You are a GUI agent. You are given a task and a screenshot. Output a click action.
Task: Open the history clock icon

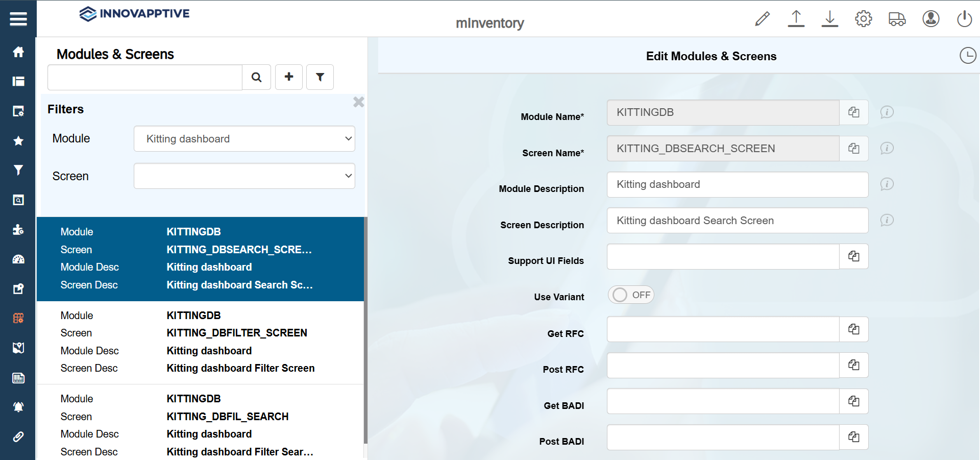pyautogui.click(x=968, y=56)
